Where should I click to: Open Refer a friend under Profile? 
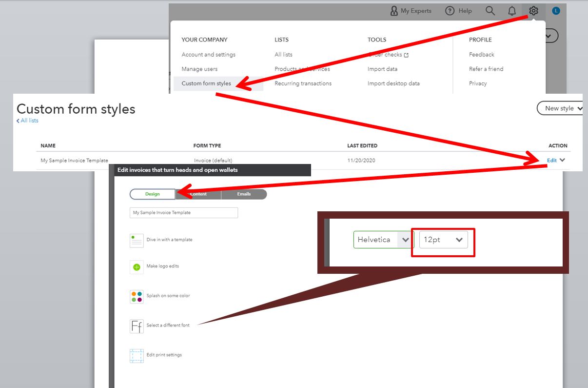point(486,69)
